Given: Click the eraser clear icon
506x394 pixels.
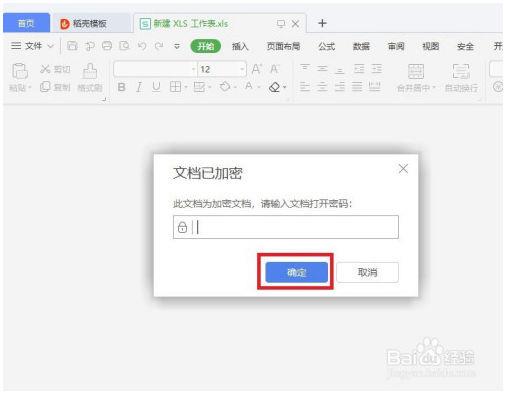Looking at the screenshot, I should (274, 87).
